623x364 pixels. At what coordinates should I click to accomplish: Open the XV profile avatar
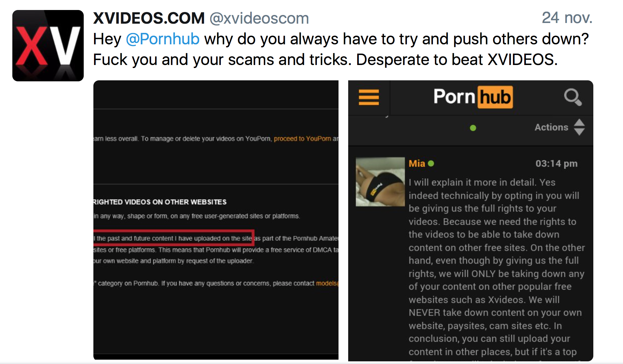[x=48, y=46]
